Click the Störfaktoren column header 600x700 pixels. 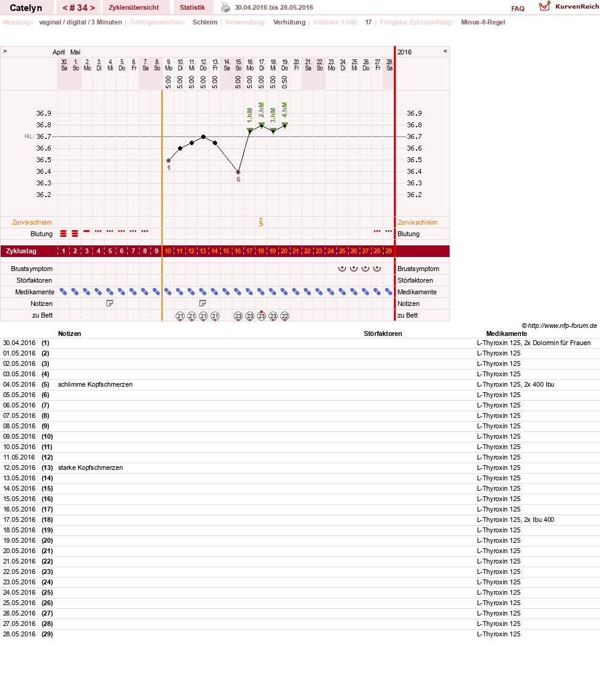[x=383, y=333]
